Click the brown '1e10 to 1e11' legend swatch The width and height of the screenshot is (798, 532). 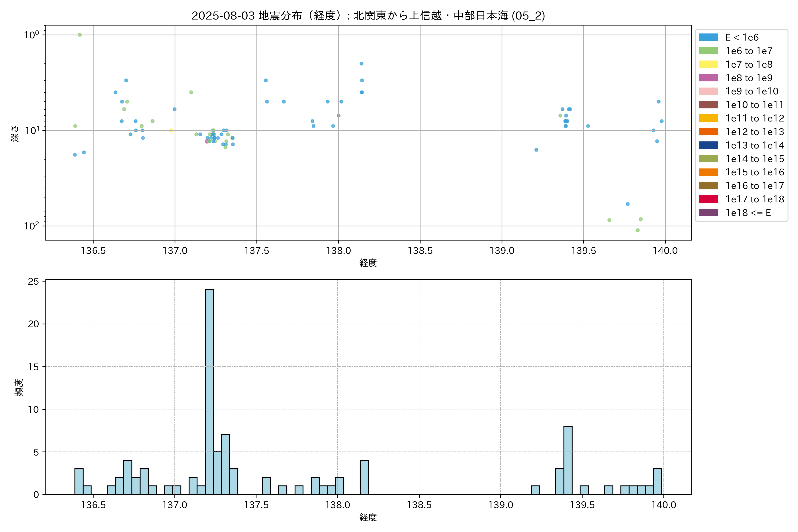click(708, 105)
